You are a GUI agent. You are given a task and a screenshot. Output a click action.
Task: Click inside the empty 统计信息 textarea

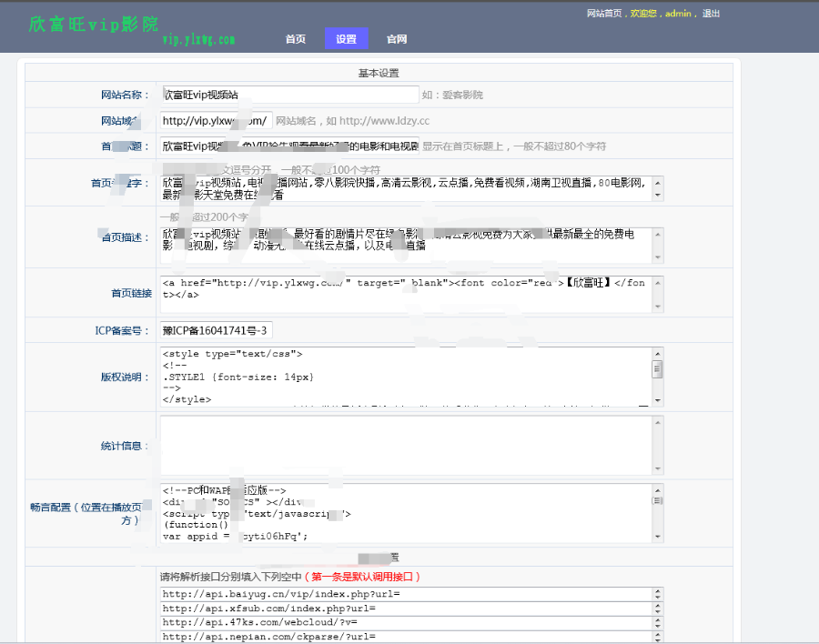tap(405, 445)
